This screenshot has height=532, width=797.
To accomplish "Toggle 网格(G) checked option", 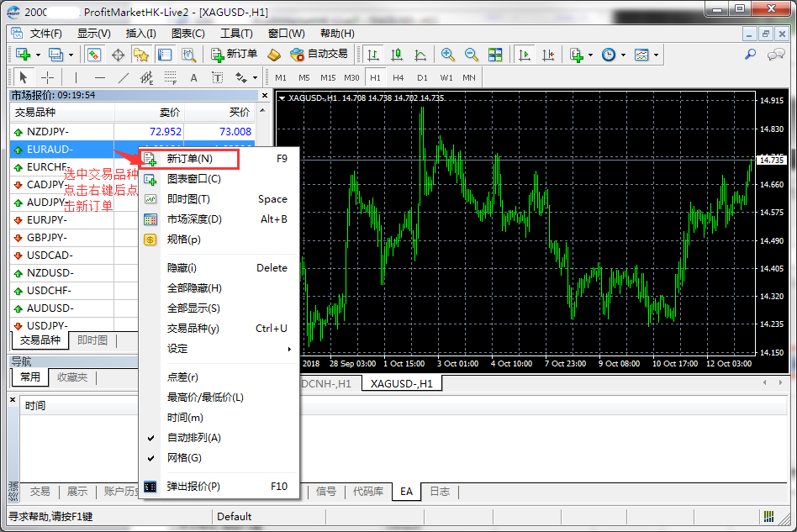I will 184,458.
